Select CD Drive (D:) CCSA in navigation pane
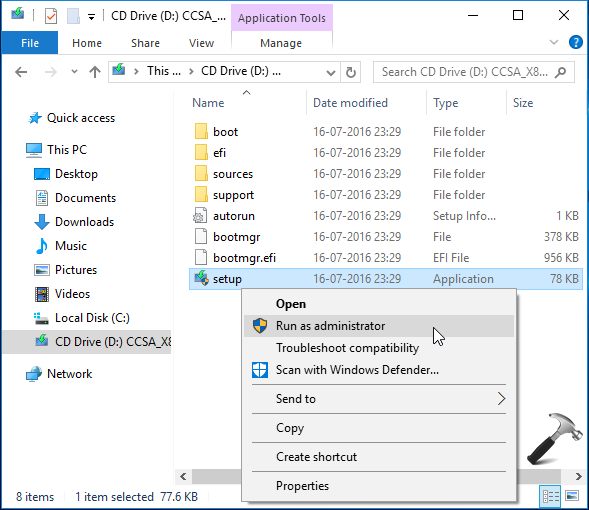Screen dimensions: 589x510 tap(87, 342)
